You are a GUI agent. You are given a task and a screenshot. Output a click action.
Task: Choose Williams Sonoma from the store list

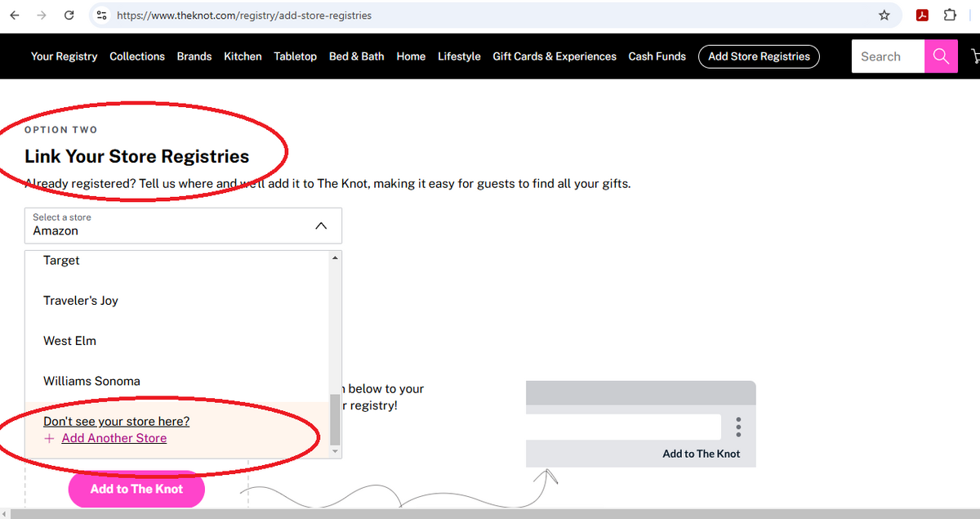pyautogui.click(x=176, y=381)
